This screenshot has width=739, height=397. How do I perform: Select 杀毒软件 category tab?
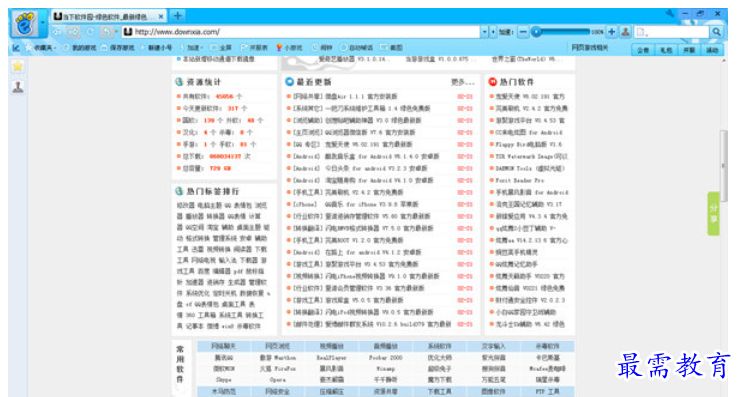tap(547, 347)
